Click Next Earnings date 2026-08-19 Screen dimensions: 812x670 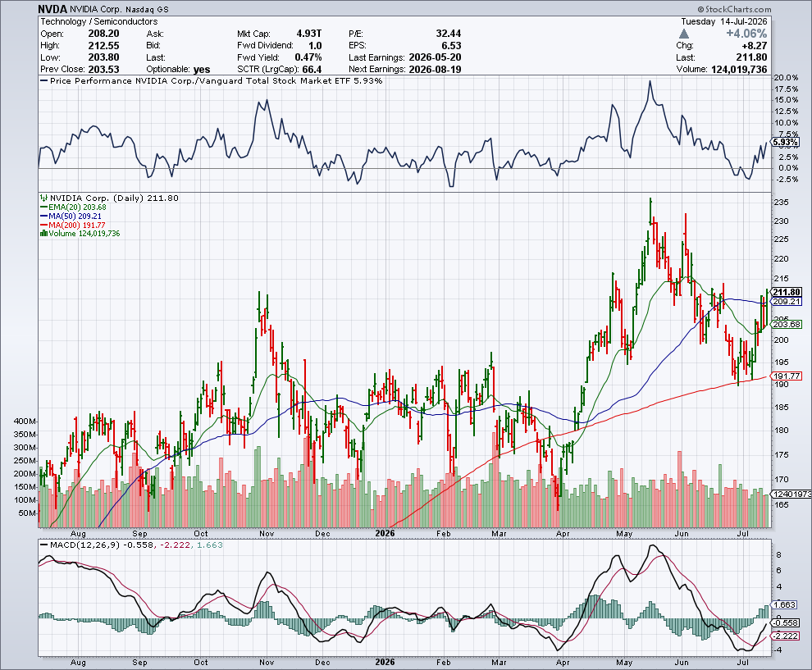(435, 70)
